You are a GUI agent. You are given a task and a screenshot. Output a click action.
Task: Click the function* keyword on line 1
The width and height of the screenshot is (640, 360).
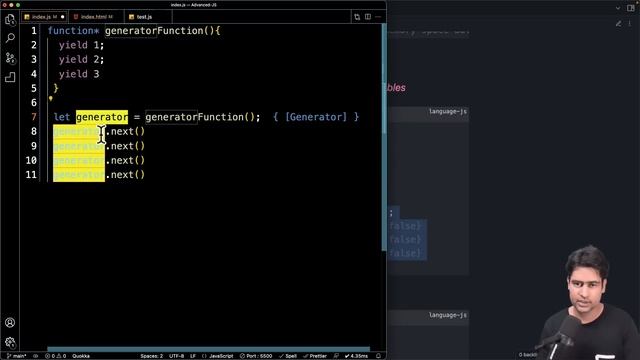click(x=73, y=31)
